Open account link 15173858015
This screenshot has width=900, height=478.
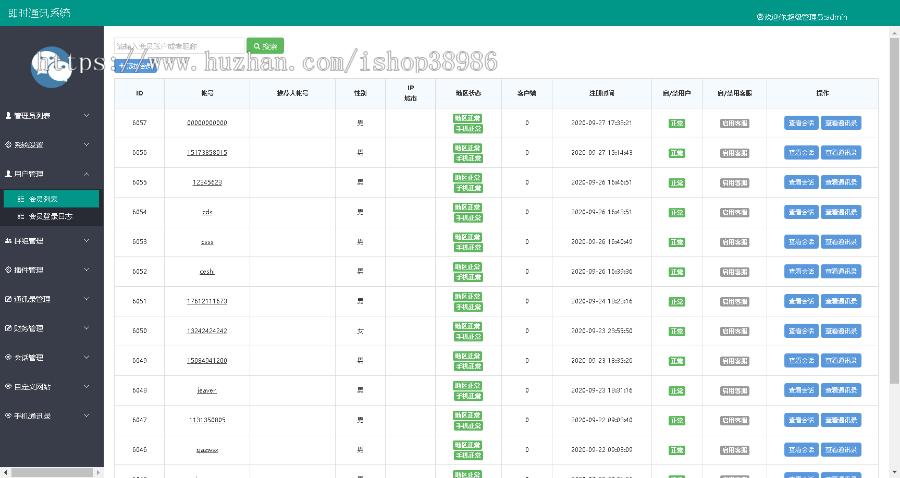[207, 153]
